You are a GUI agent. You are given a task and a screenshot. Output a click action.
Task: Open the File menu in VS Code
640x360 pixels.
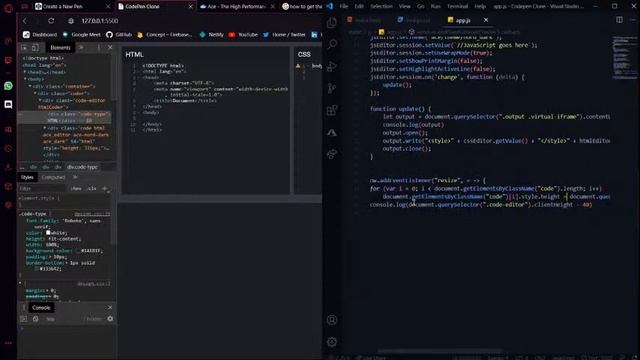pyautogui.click(x=344, y=7)
